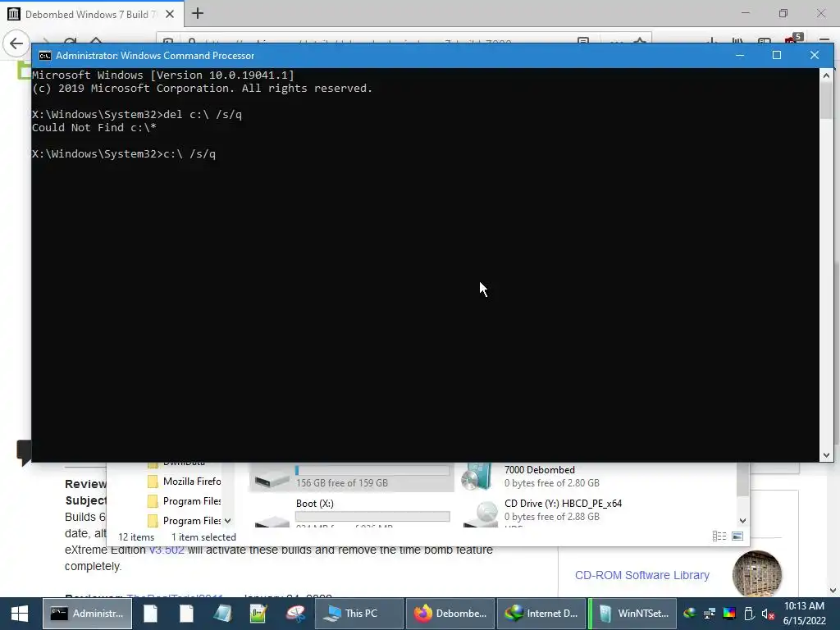The height and width of the screenshot is (630, 840).
Task: Launch the green notepad ruler taskbar icon
Action: click(258, 614)
